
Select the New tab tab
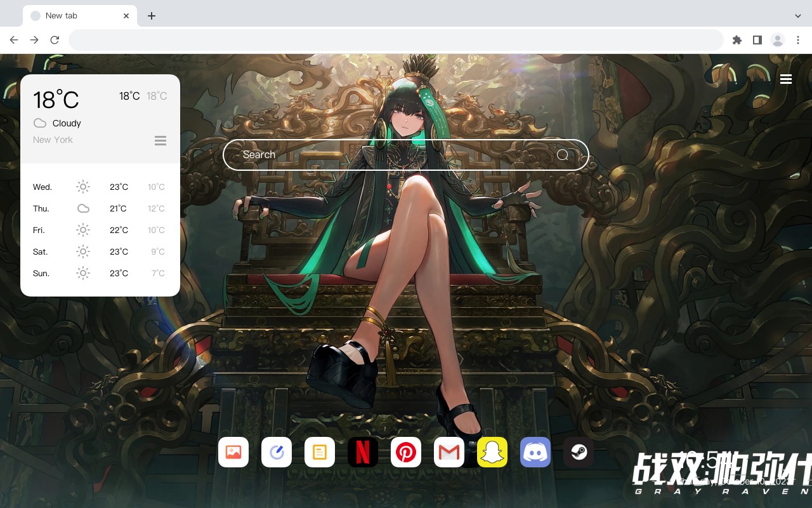[80, 16]
